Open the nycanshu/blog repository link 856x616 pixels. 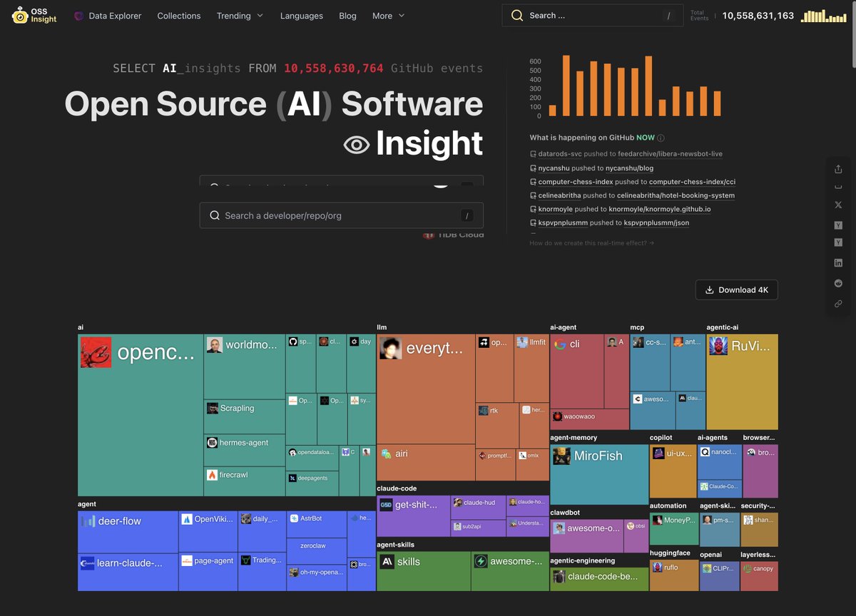pyautogui.click(x=629, y=168)
